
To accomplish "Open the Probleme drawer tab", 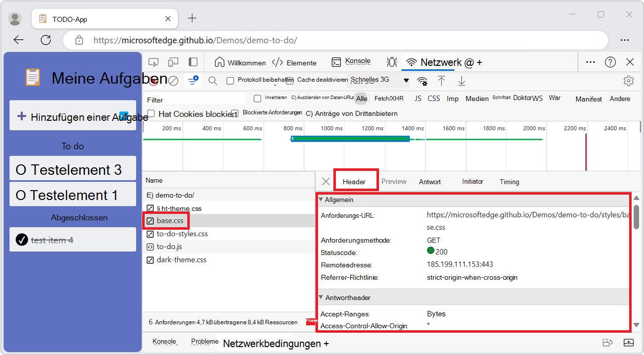I will pos(205,342).
